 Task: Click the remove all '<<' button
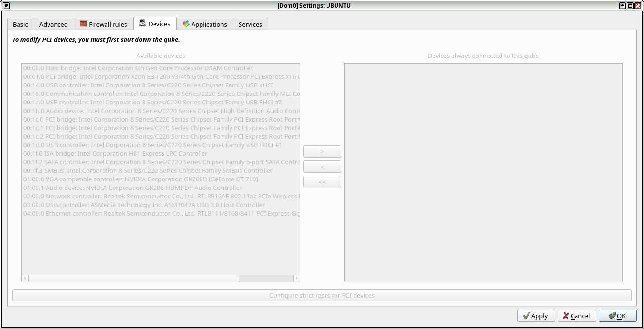pos(322,182)
